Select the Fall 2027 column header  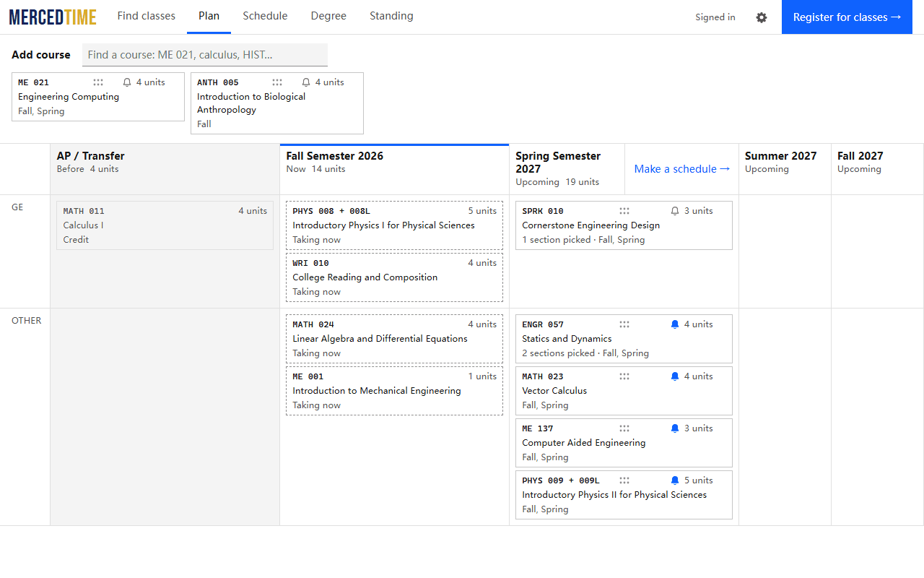pos(877,169)
